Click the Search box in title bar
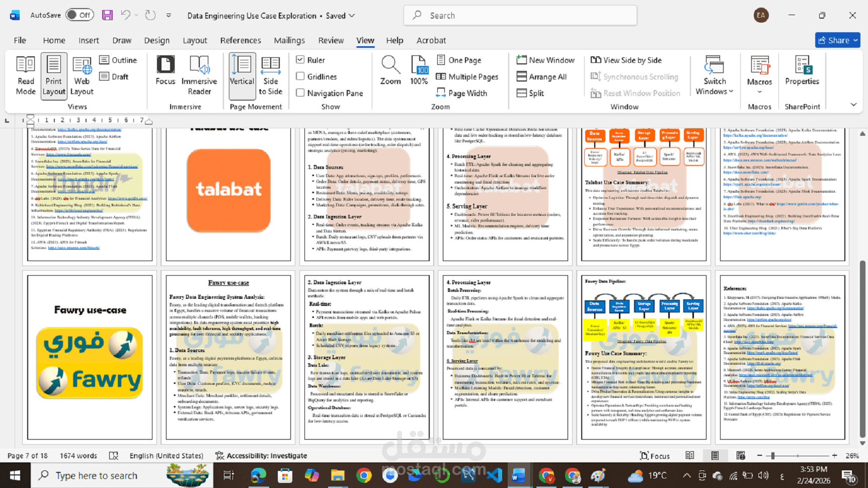Screen dimensions: 868x488 (520, 16)
